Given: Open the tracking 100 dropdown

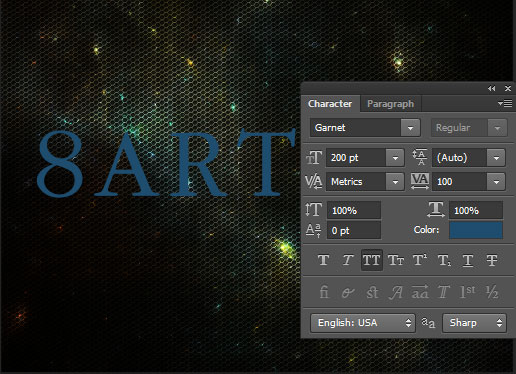Looking at the screenshot, I should pyautogui.click(x=496, y=182).
